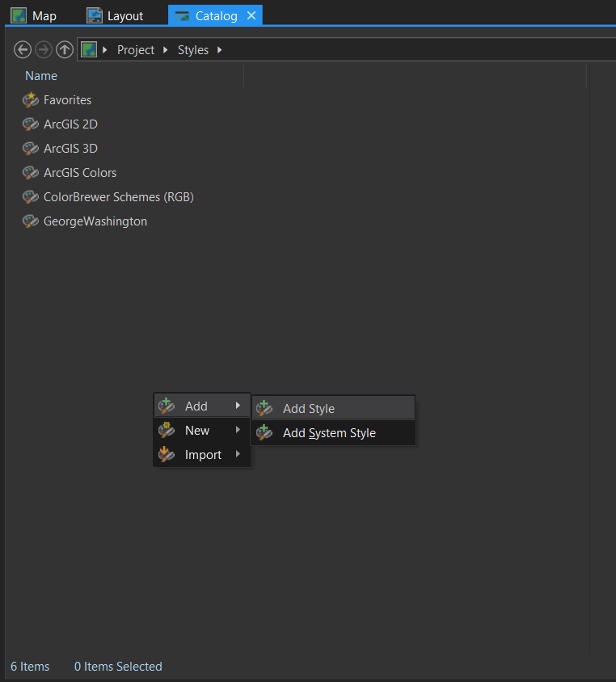
Task: Open the Add submenu arrow
Action: (238, 406)
